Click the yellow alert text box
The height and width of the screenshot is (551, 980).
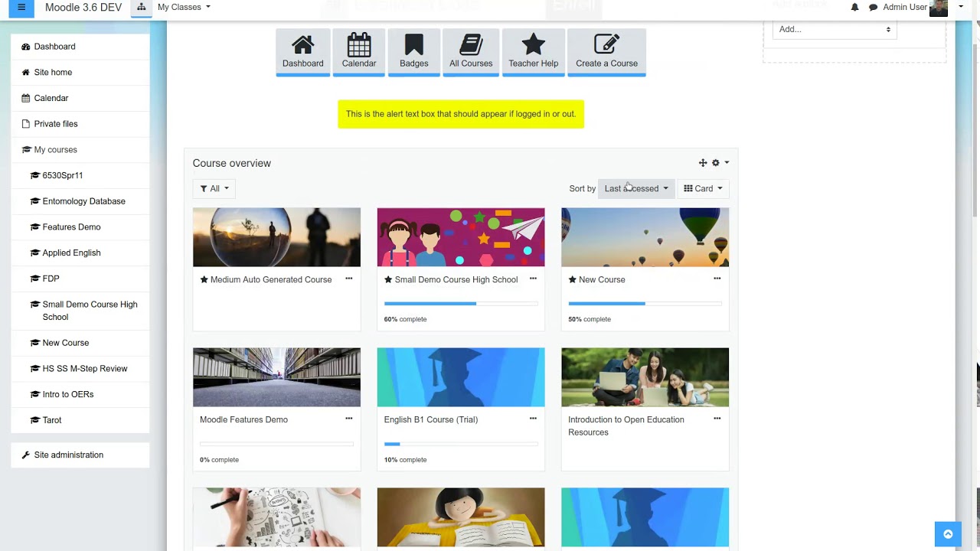click(x=461, y=114)
